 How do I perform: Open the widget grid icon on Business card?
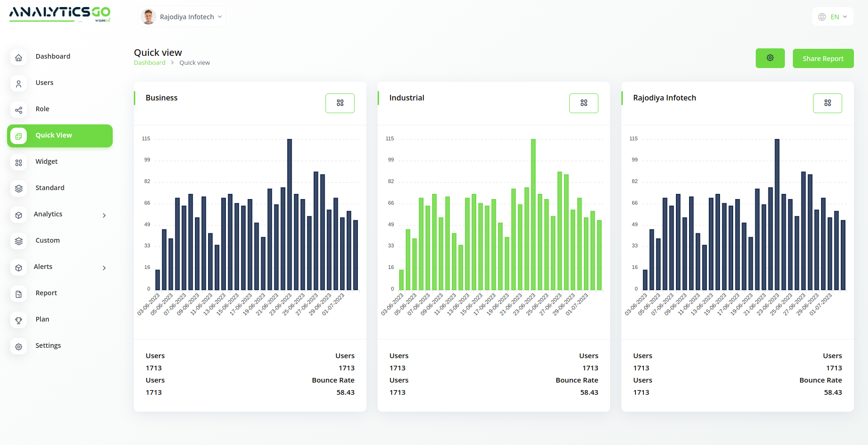[x=340, y=103]
